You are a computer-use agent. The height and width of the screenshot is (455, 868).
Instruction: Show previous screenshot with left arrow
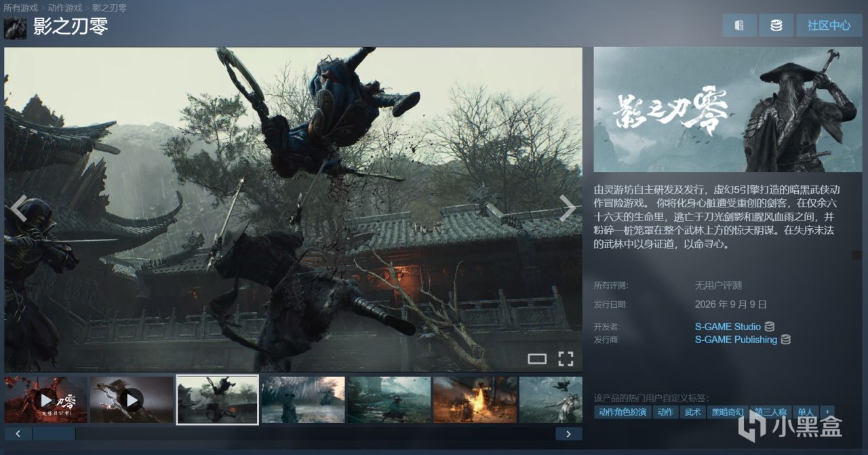pos(19,209)
